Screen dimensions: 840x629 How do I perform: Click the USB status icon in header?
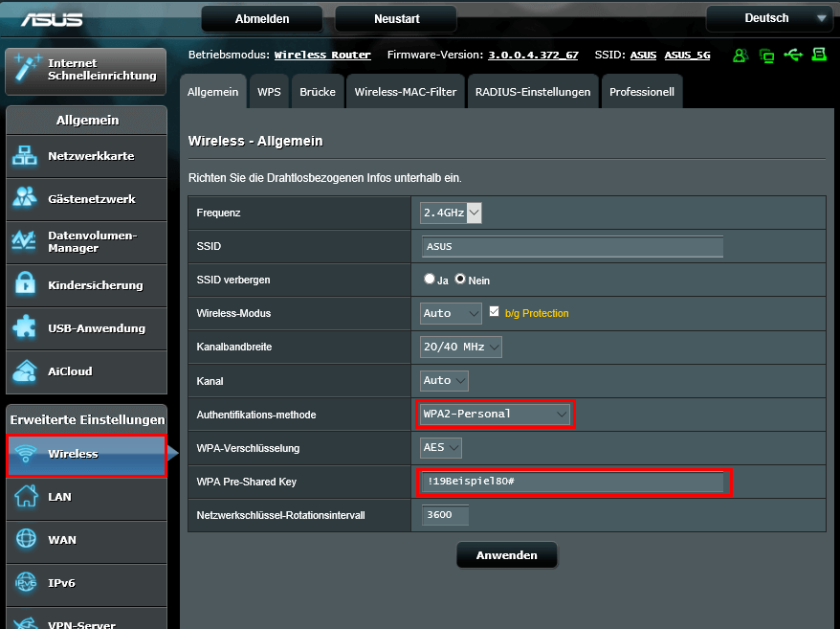pos(792,56)
